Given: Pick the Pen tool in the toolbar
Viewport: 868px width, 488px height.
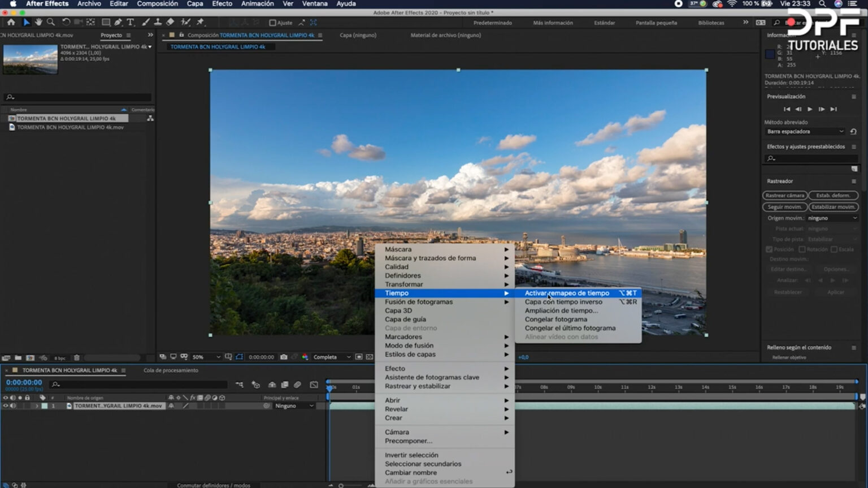Looking at the screenshot, I should (x=118, y=22).
